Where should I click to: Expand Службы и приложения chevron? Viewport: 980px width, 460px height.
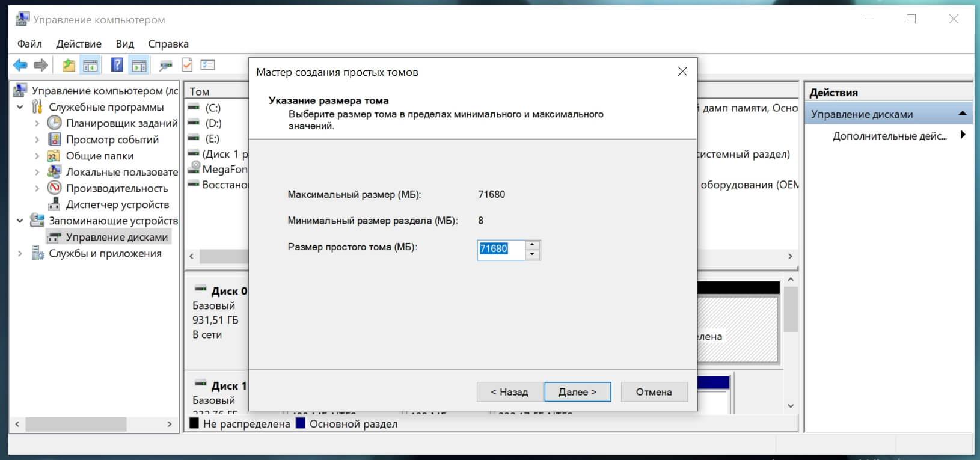(x=20, y=253)
